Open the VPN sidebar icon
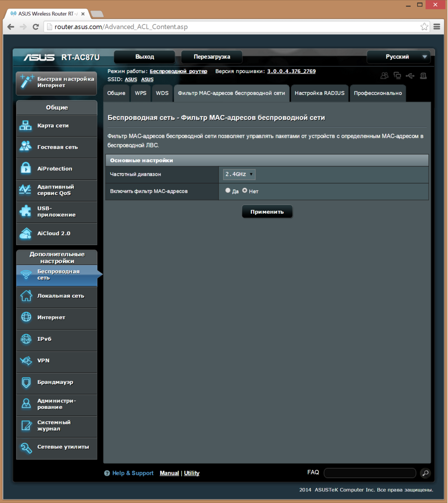 [25, 361]
